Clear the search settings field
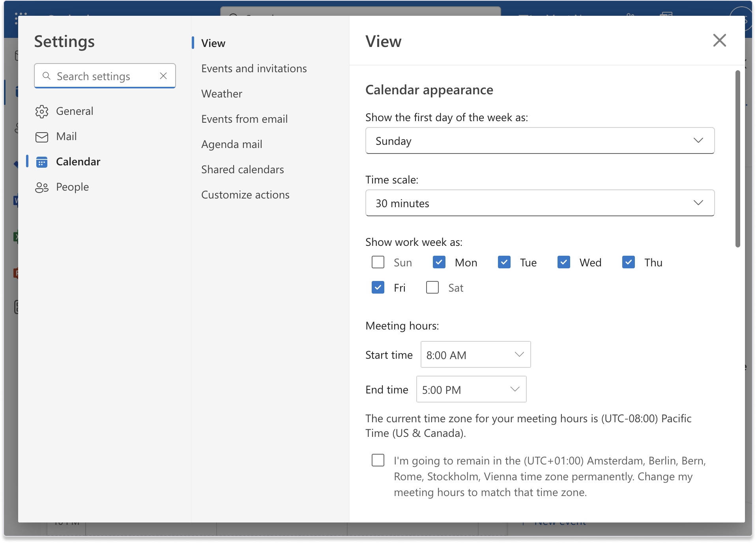 click(x=163, y=76)
